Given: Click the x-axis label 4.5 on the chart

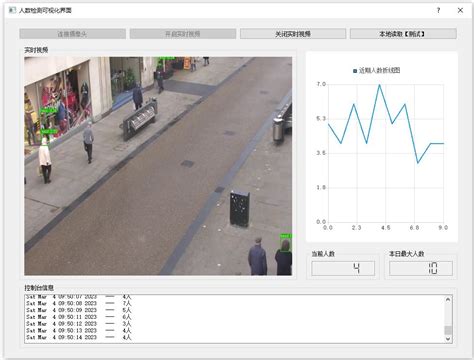Looking at the screenshot, I should 385,228.
